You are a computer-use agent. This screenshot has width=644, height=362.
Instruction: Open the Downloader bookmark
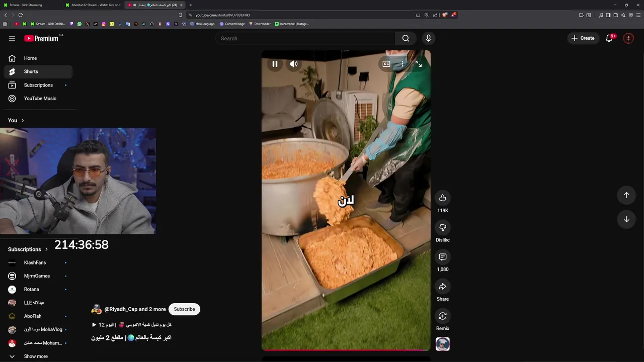pos(260,24)
